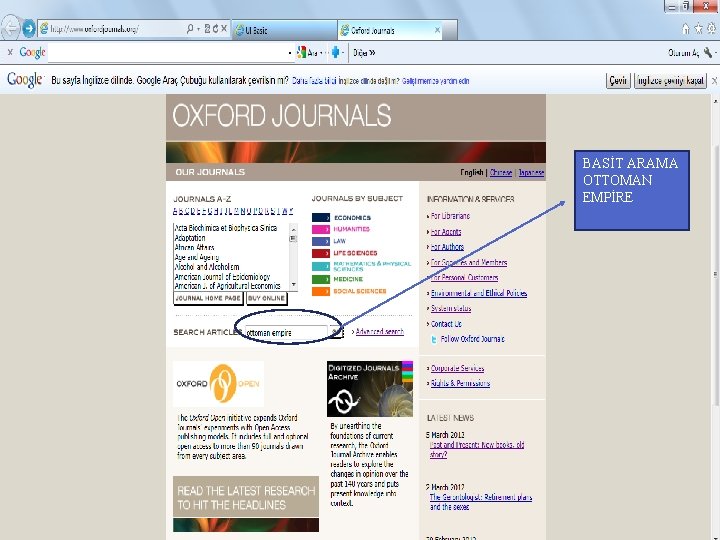This screenshot has height=540, width=720.
Task: Toggle compatibility view icon in address bar
Action: (x=207, y=29)
